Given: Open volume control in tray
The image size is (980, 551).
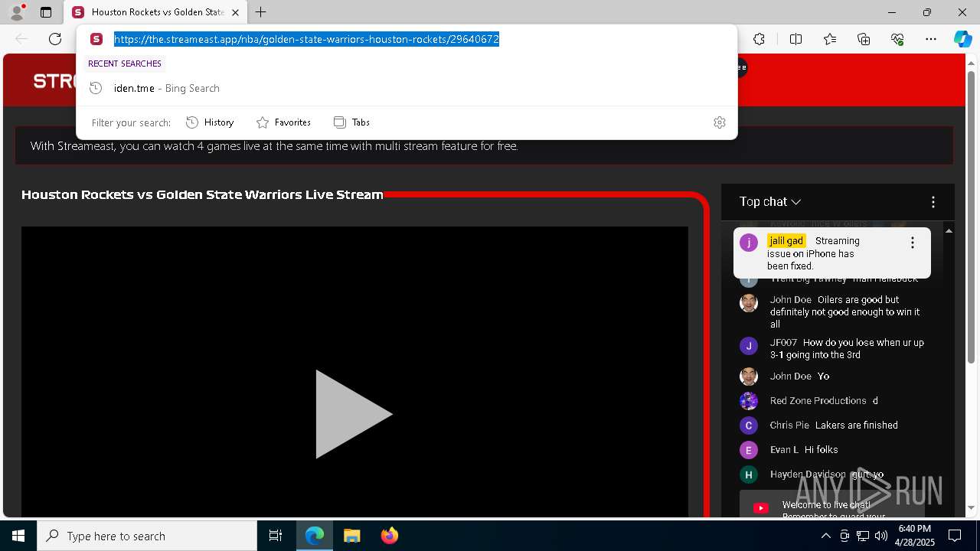Looking at the screenshot, I should (x=880, y=536).
